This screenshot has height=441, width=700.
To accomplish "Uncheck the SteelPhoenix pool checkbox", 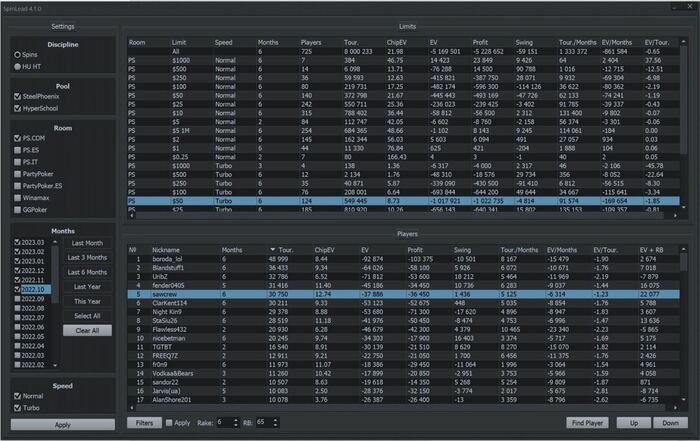I will pos(17,96).
